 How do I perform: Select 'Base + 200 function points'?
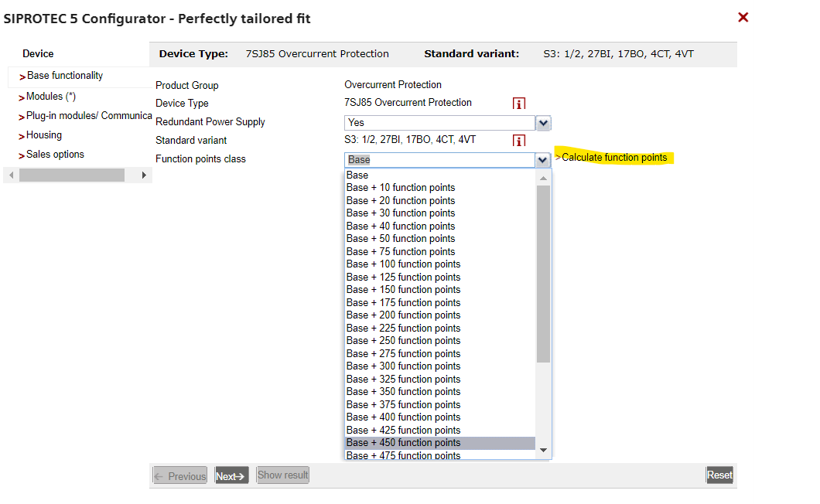pyautogui.click(x=440, y=315)
